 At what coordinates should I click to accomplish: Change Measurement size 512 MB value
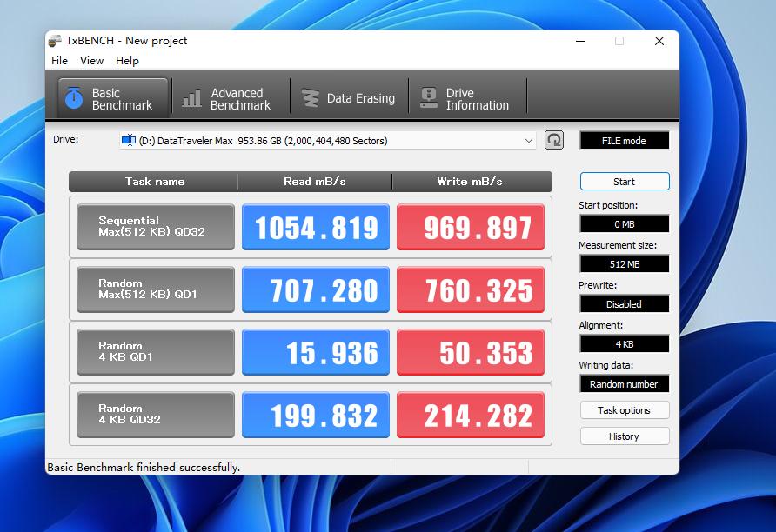point(624,264)
